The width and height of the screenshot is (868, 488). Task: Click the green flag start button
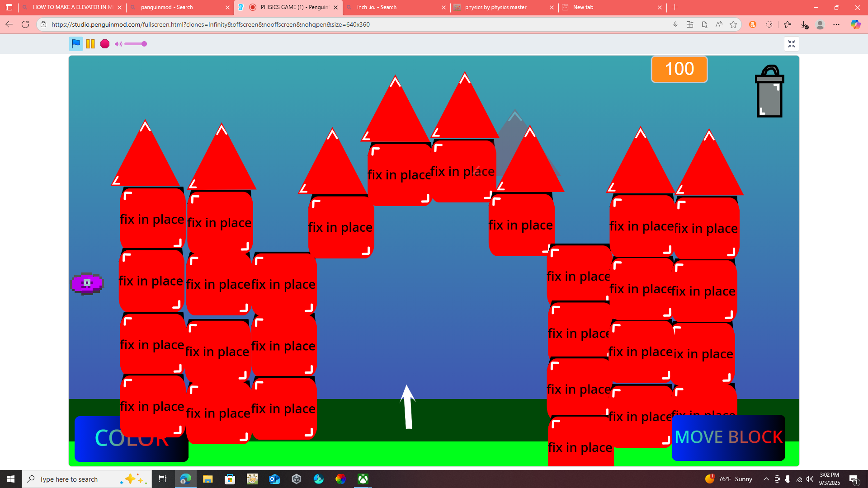coord(75,44)
